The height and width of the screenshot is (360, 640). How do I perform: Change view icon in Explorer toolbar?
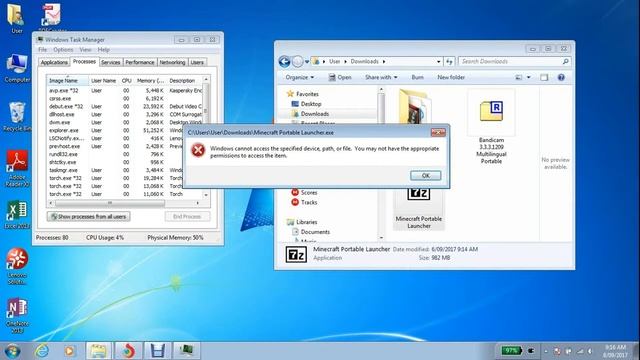518,77
